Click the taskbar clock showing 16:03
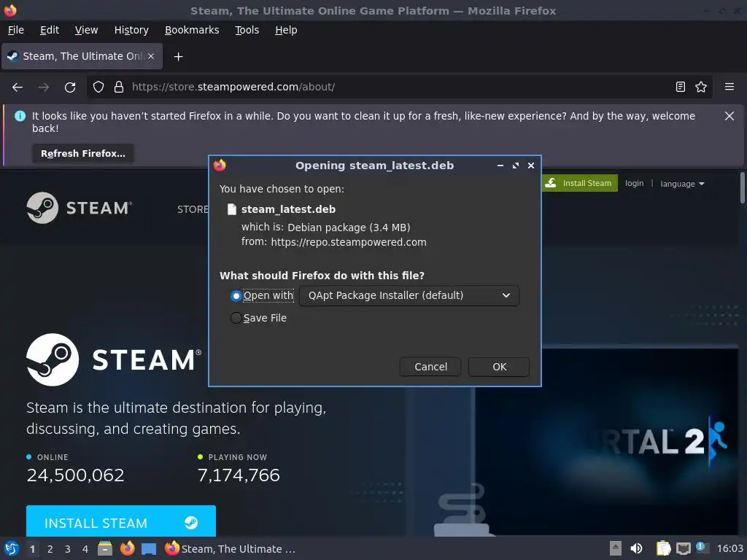This screenshot has width=747, height=560. pos(729,548)
